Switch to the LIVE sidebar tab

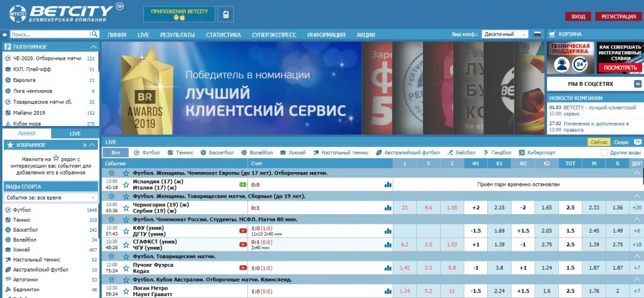click(x=75, y=134)
